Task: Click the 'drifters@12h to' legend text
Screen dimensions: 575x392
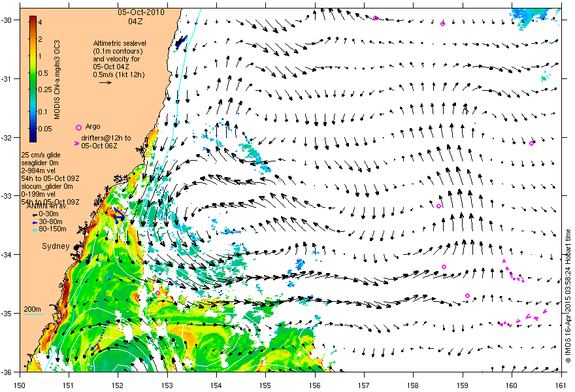Action: point(106,139)
